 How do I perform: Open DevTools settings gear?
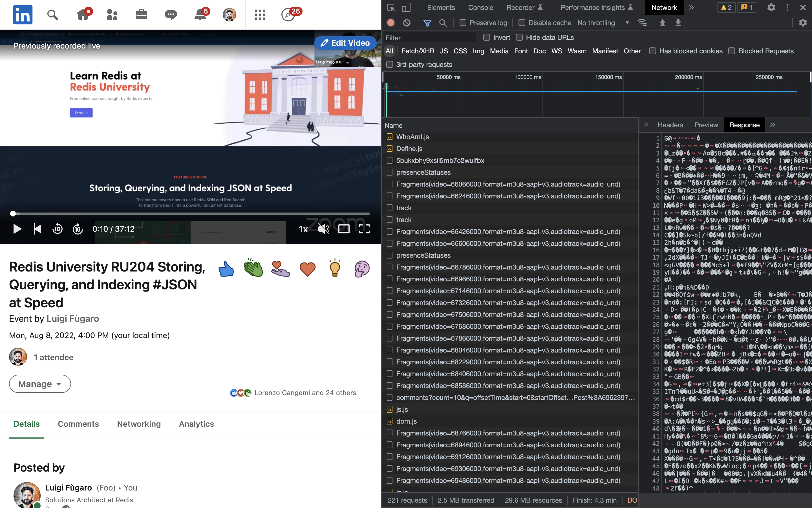pyautogui.click(x=771, y=7)
